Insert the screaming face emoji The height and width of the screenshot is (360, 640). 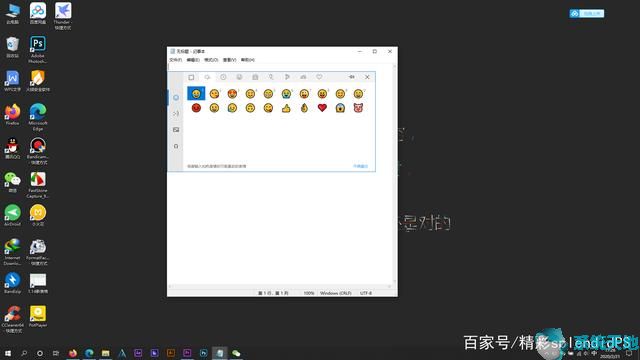(x=340, y=108)
